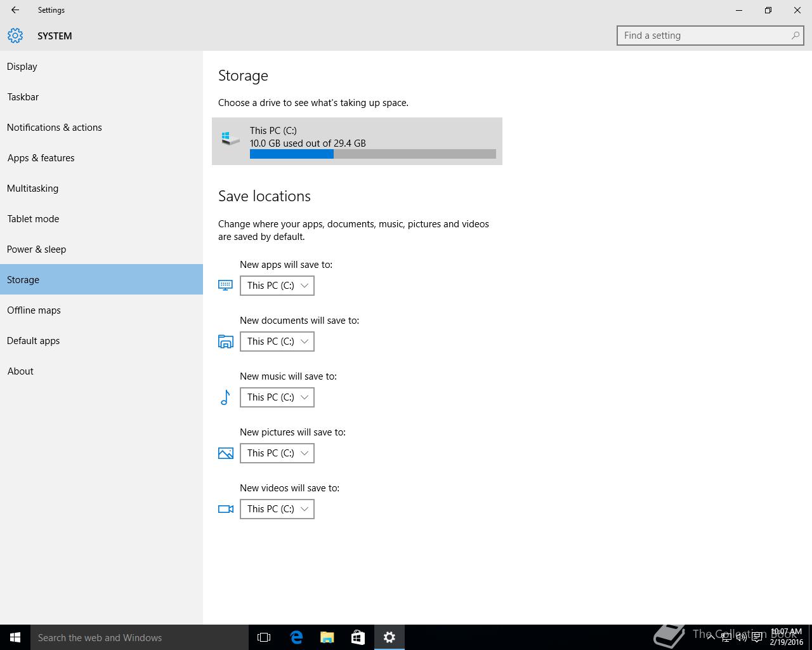Minimize the Settings window
The image size is (812, 650).
(x=739, y=10)
